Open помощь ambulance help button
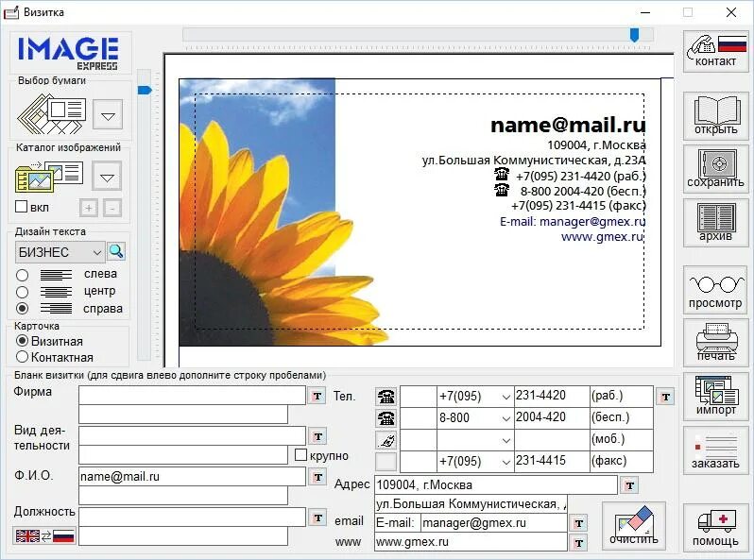The image size is (754, 560). [x=715, y=527]
